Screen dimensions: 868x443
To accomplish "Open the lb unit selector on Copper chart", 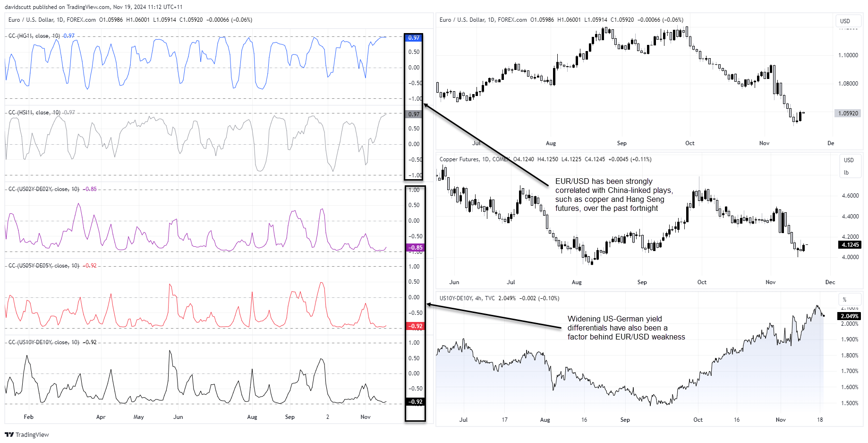I will point(846,173).
